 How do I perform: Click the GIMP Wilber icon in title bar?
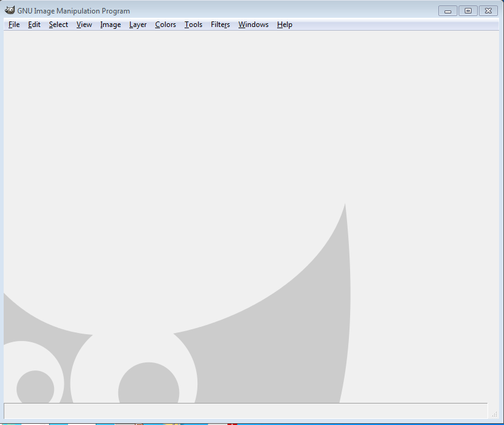point(10,10)
